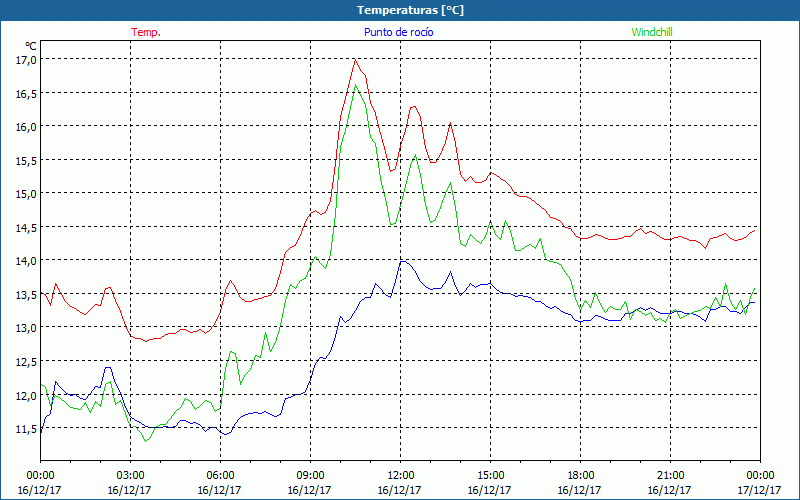Select the green Windchill legend label

[x=652, y=32]
